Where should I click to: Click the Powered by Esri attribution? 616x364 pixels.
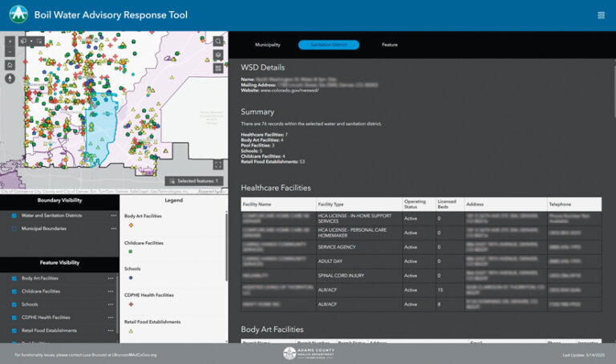pos(212,192)
